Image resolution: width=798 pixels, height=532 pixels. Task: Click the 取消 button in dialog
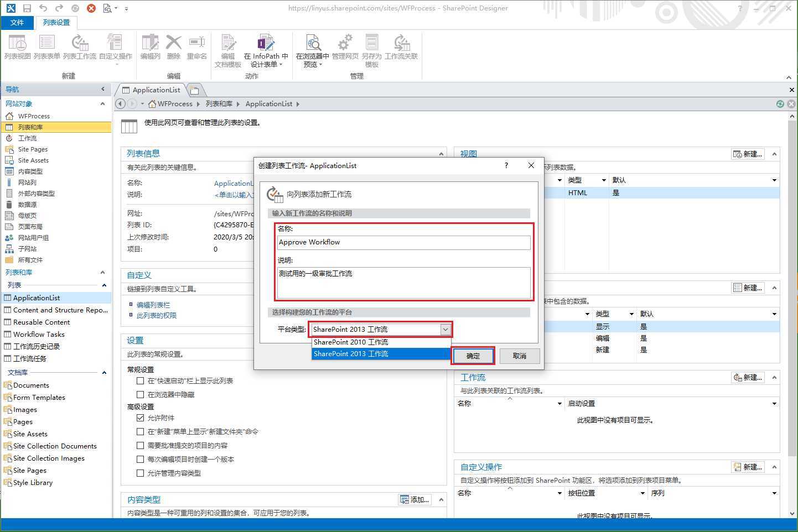click(520, 356)
